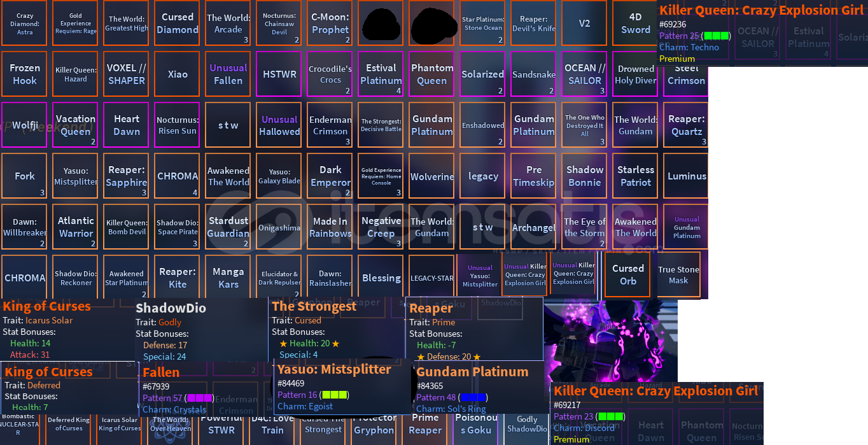Viewport: 868px width, 445px height.
Task: Select the Wolverine slot
Action: click(432, 176)
